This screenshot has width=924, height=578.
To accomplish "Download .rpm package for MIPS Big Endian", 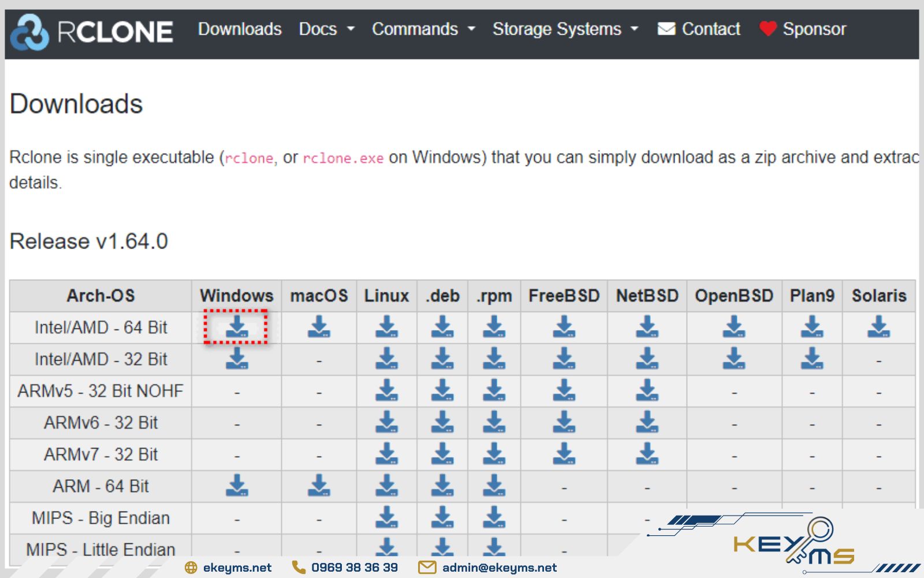I will (x=494, y=518).
